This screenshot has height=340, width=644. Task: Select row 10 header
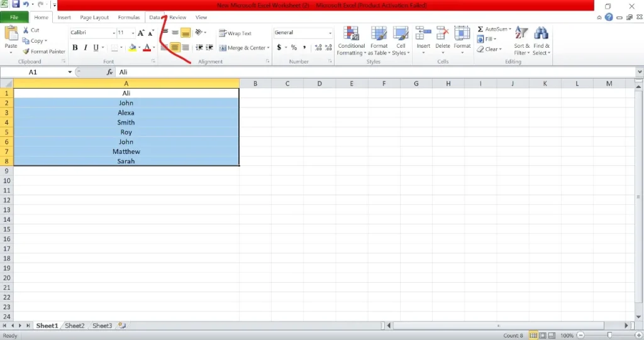pos(6,180)
